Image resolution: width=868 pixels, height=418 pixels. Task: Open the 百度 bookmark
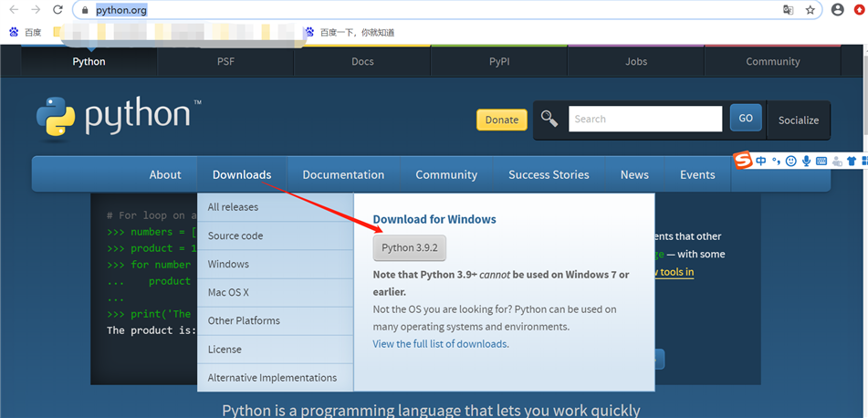[x=26, y=33]
